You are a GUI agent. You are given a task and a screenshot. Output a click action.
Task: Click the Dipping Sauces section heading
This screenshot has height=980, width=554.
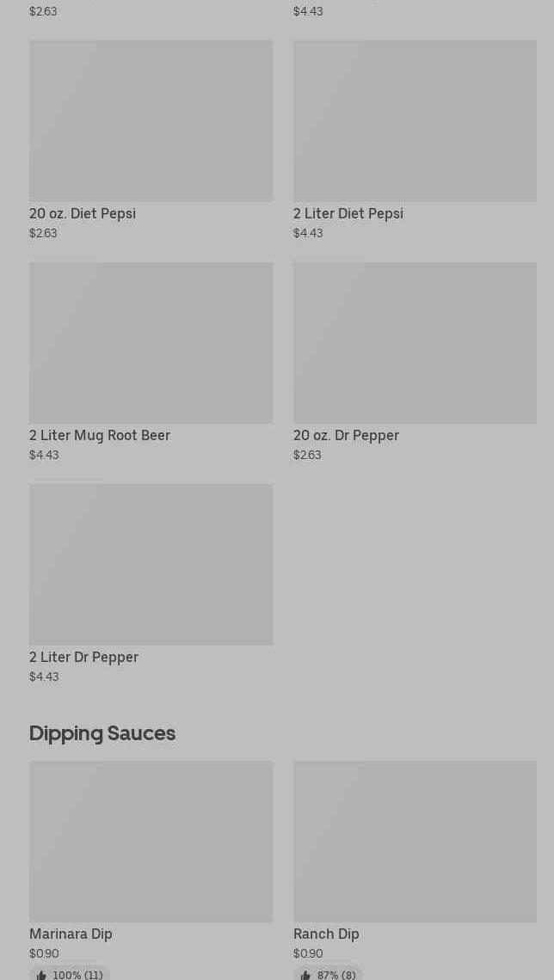(x=102, y=733)
